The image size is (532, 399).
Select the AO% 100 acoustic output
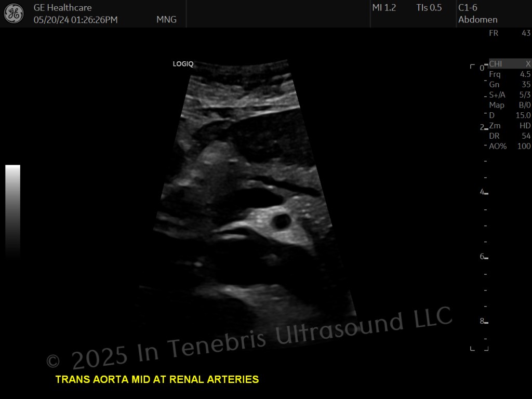pyautogui.click(x=510, y=146)
